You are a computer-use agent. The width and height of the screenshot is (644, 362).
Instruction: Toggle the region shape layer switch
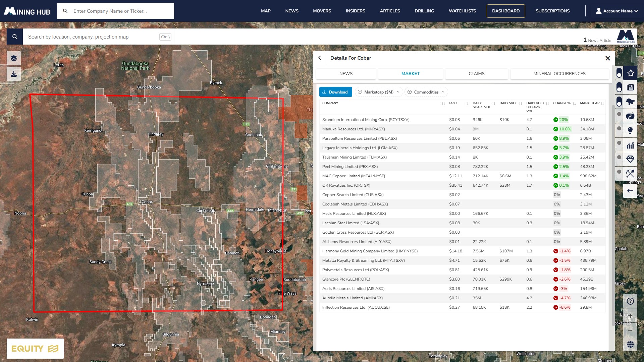pos(619,102)
